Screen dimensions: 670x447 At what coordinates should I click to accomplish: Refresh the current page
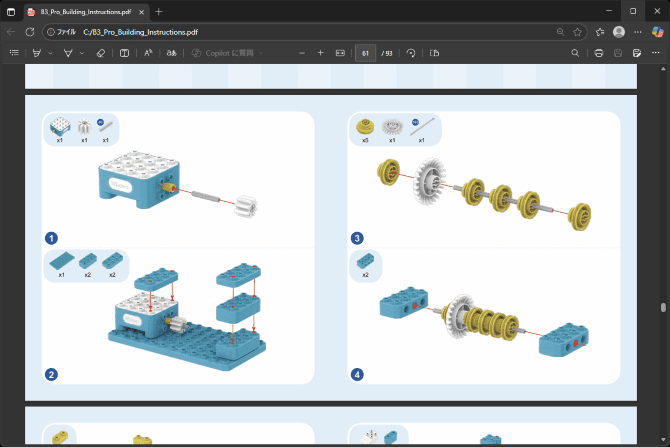[29, 31]
